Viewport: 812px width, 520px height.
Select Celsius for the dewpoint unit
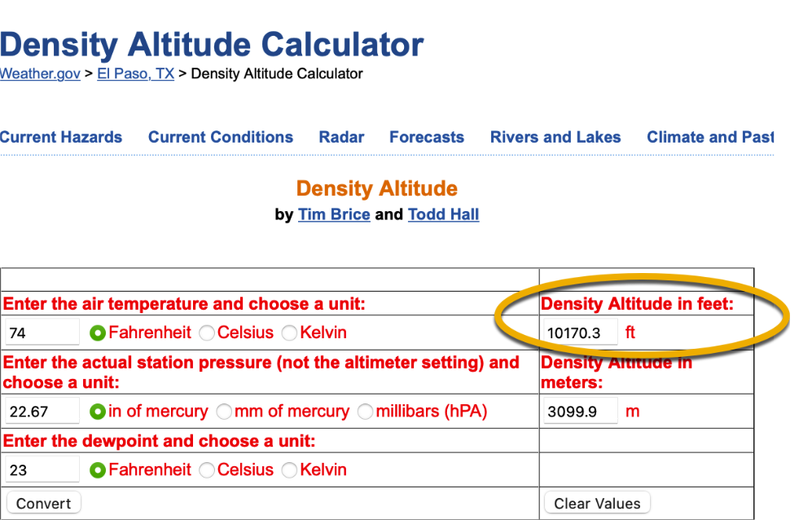tap(207, 470)
